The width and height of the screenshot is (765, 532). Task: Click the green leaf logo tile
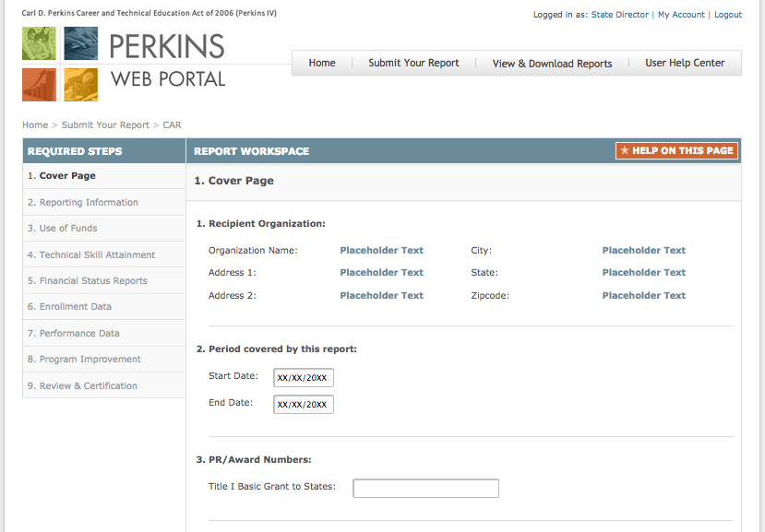39,43
